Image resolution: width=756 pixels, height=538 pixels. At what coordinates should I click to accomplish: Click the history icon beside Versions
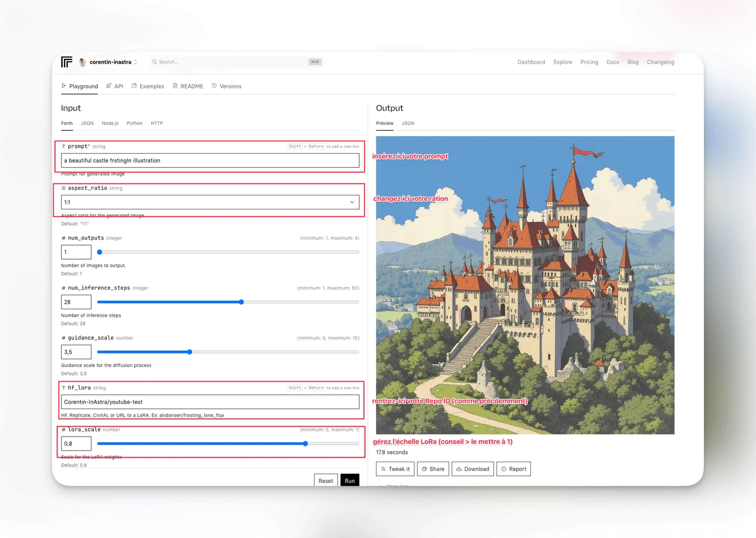214,86
